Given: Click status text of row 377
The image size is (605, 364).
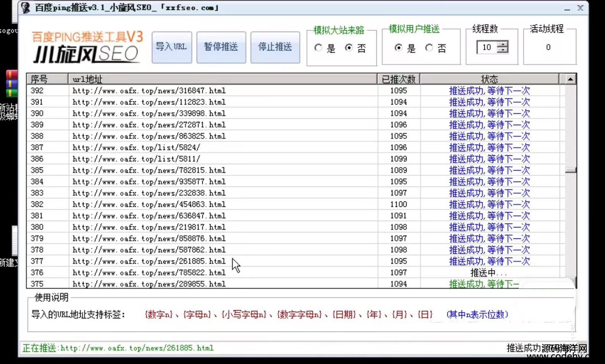Looking at the screenshot, I should pyautogui.click(x=490, y=261).
